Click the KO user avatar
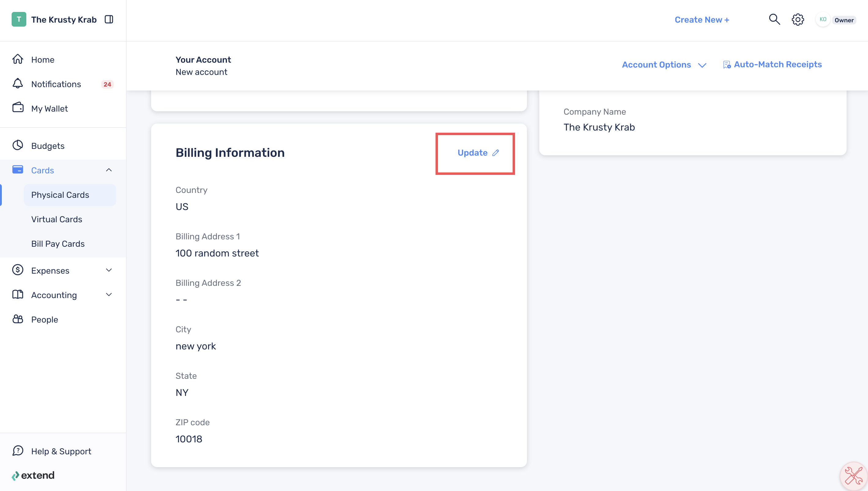The image size is (868, 491). [823, 20]
